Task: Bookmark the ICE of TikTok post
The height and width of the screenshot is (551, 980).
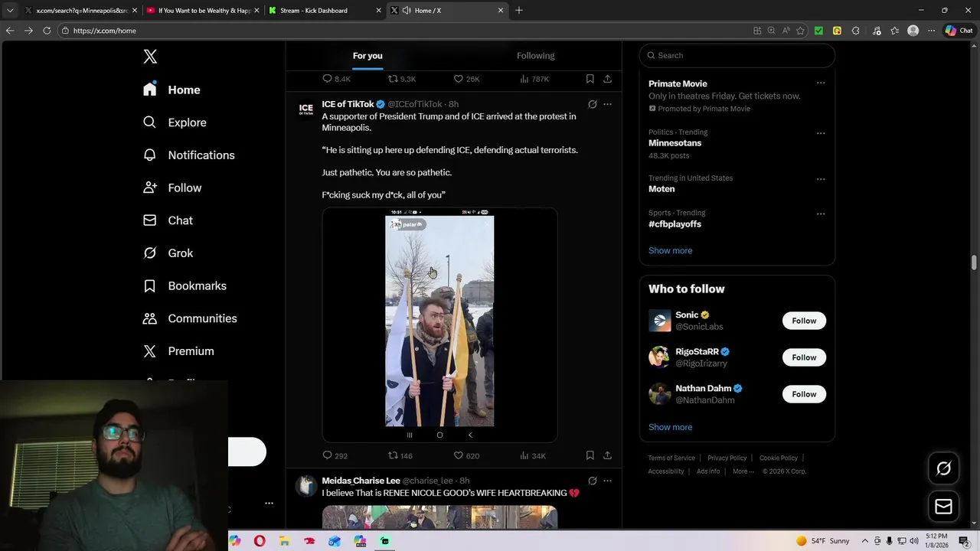Action: [590, 455]
